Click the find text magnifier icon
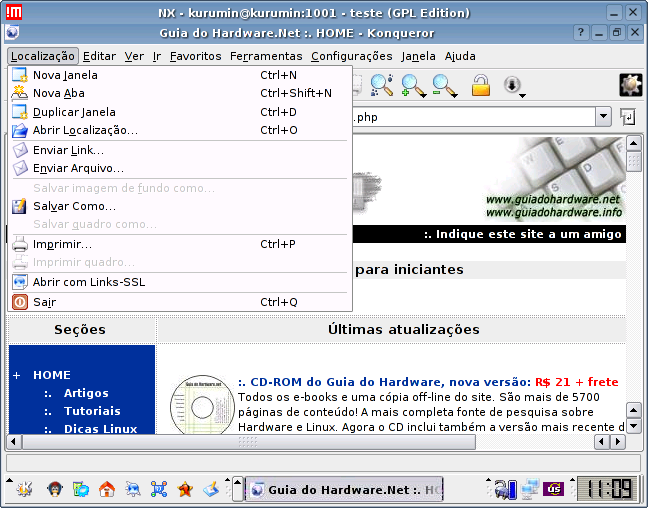 point(381,85)
